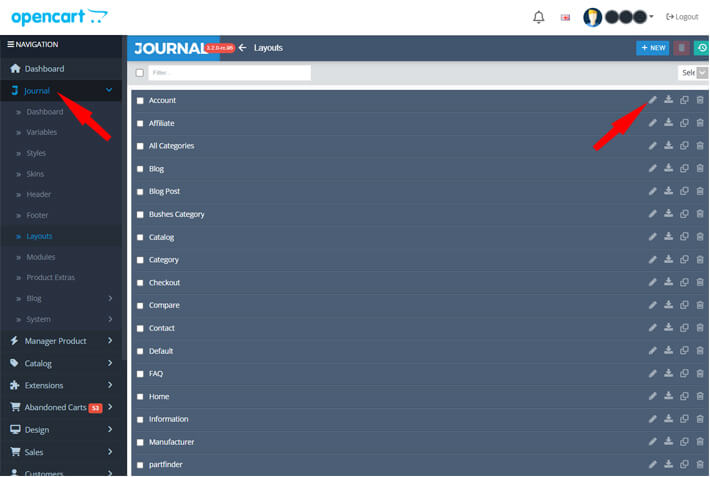Delete the Category layout
Viewport: 710px width, 477px height.
pos(700,260)
